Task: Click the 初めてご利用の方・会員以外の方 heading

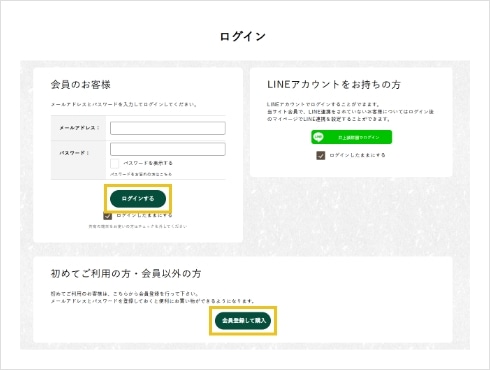Action: pos(126,274)
